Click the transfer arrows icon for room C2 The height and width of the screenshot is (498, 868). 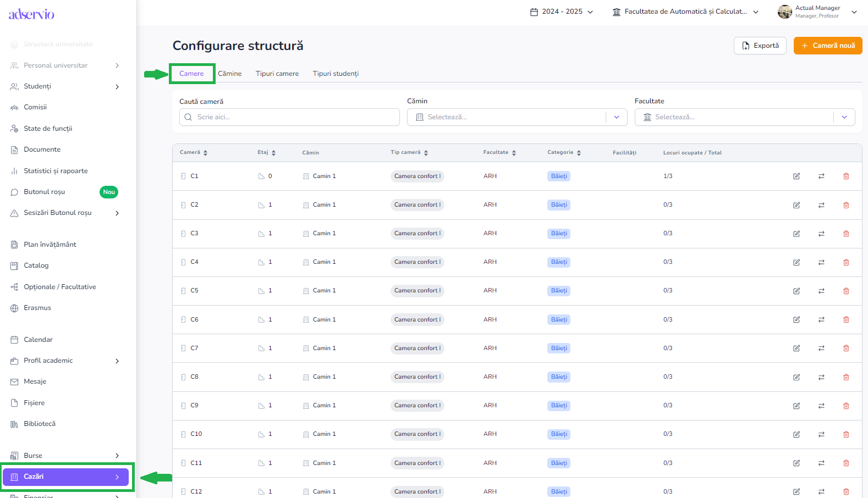point(821,205)
